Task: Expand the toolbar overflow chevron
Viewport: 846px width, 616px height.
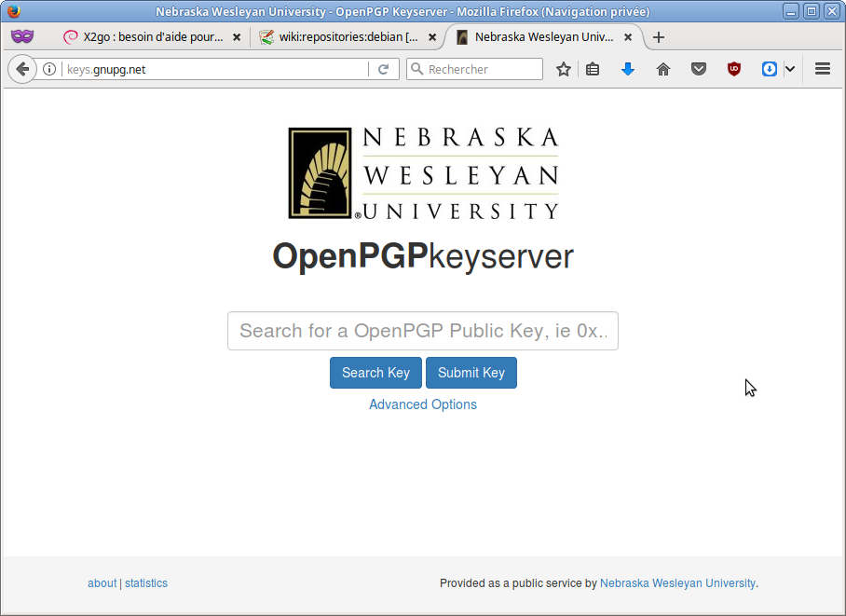Action: [790, 69]
